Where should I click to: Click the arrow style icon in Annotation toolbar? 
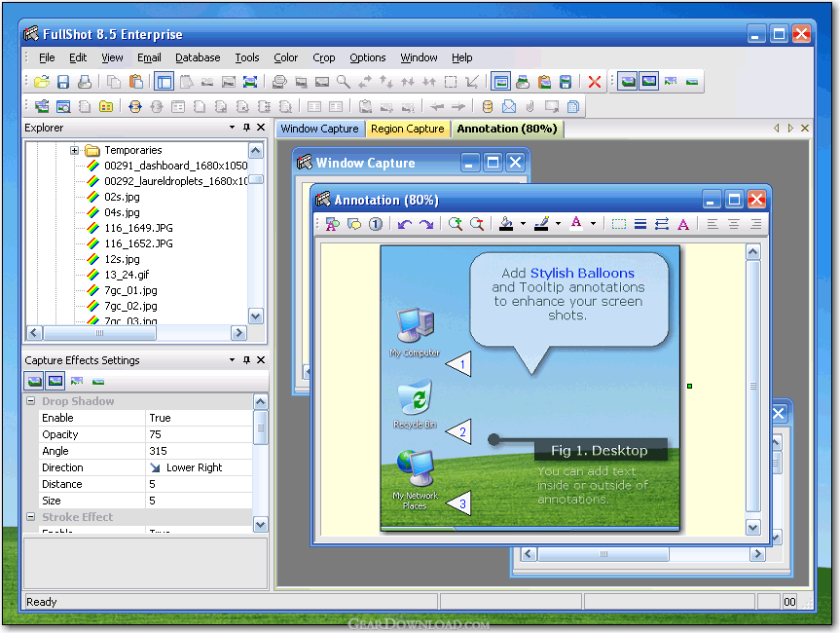coord(662,224)
